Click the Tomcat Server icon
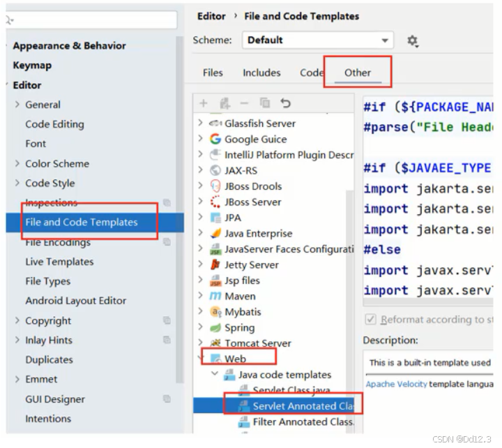Screen dimensions: 502x448 pos(215,343)
